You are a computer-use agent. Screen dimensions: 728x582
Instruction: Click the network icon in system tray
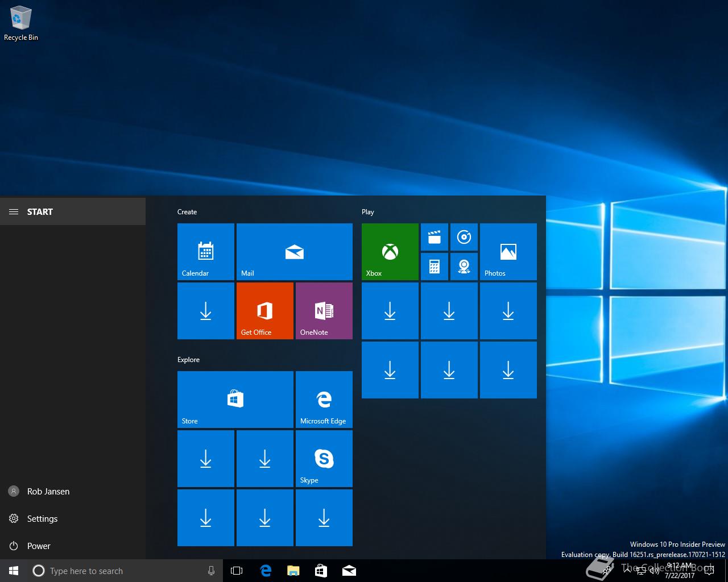tap(641, 571)
